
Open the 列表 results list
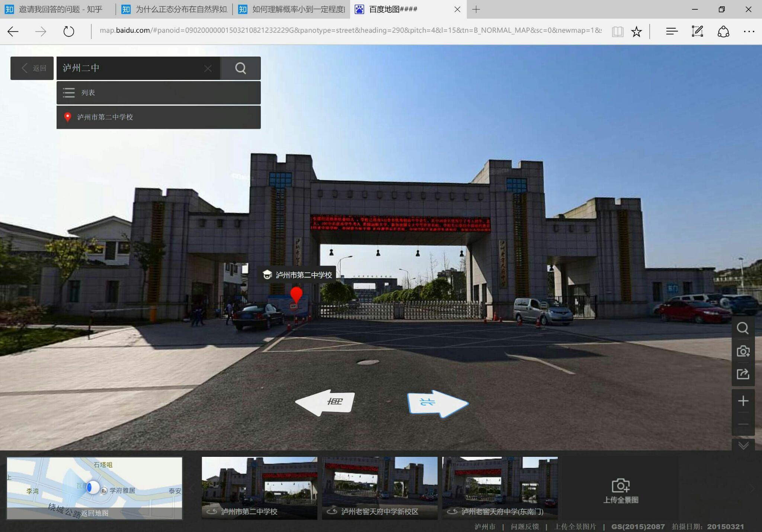(x=159, y=93)
